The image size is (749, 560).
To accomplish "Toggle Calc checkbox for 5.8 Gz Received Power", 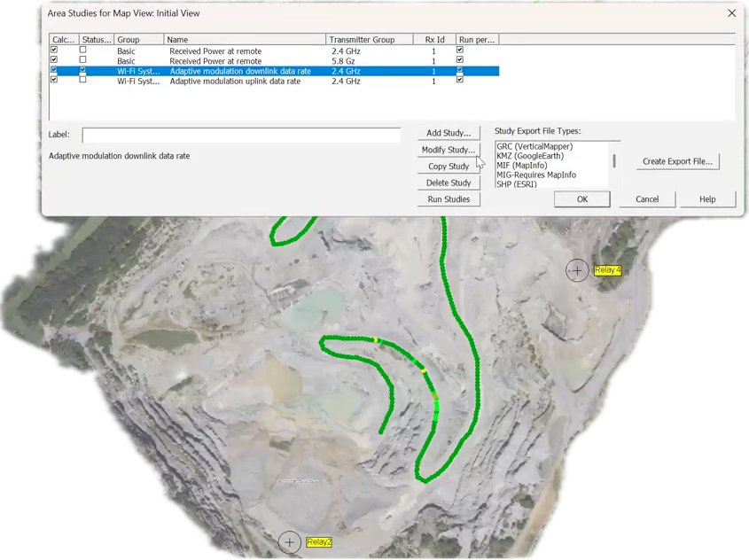I will (x=54, y=59).
